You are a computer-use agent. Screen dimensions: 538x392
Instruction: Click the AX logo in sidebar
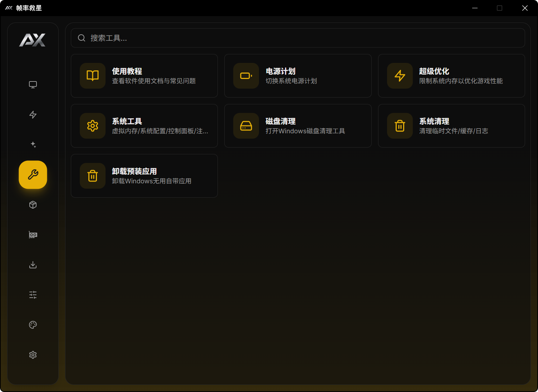[x=33, y=40]
